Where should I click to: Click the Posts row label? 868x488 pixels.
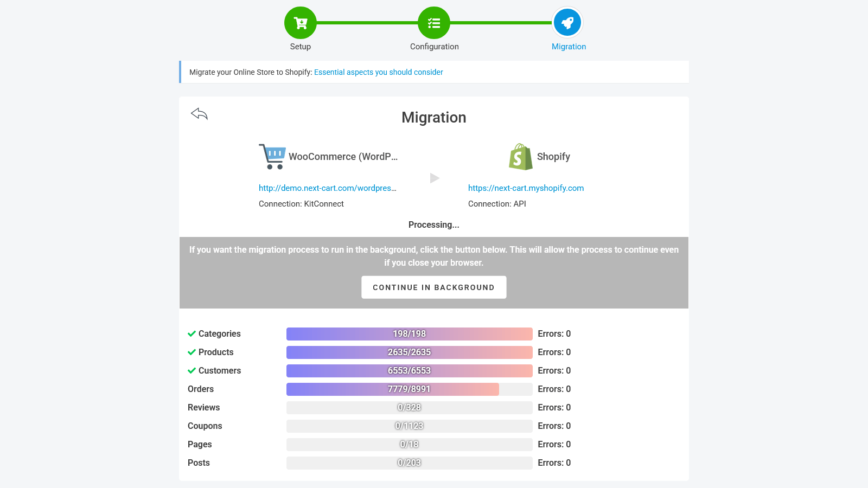[199, 463]
